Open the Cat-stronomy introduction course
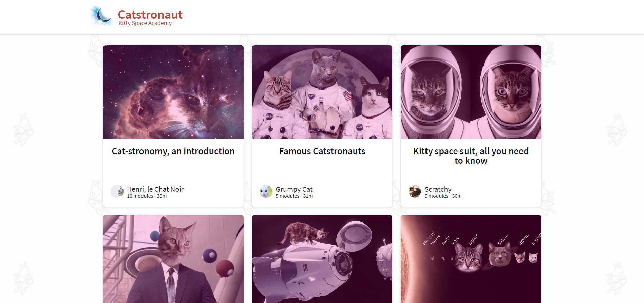Image resolution: width=644 pixels, height=303 pixels. click(173, 151)
